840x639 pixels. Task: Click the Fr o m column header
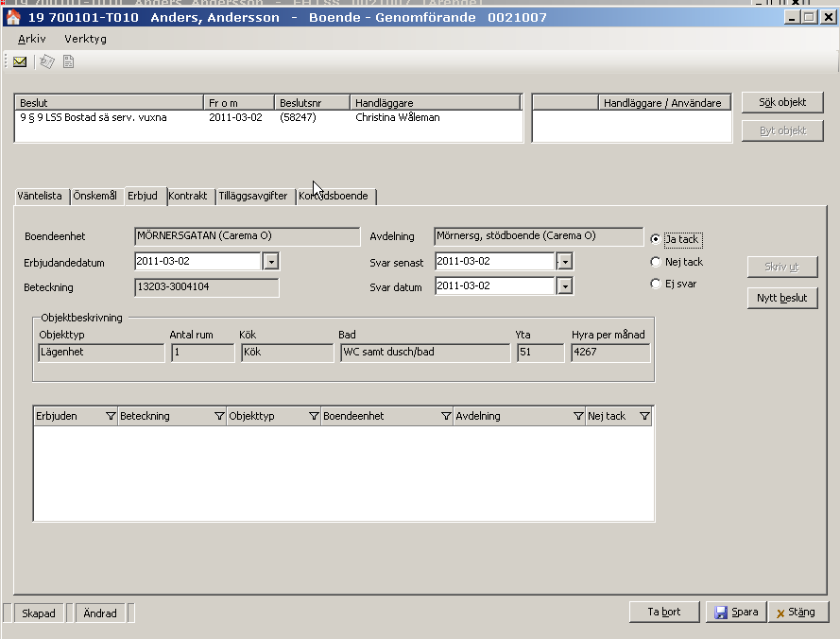point(239,103)
